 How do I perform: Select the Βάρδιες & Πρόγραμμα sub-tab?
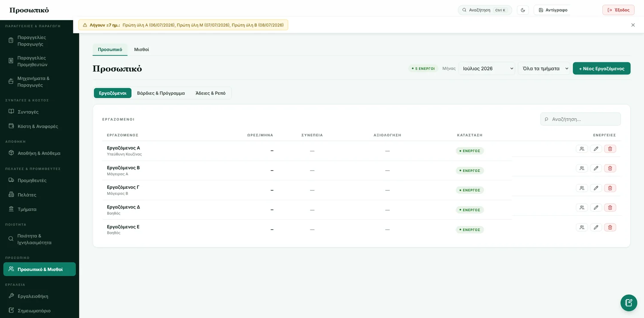click(x=161, y=93)
